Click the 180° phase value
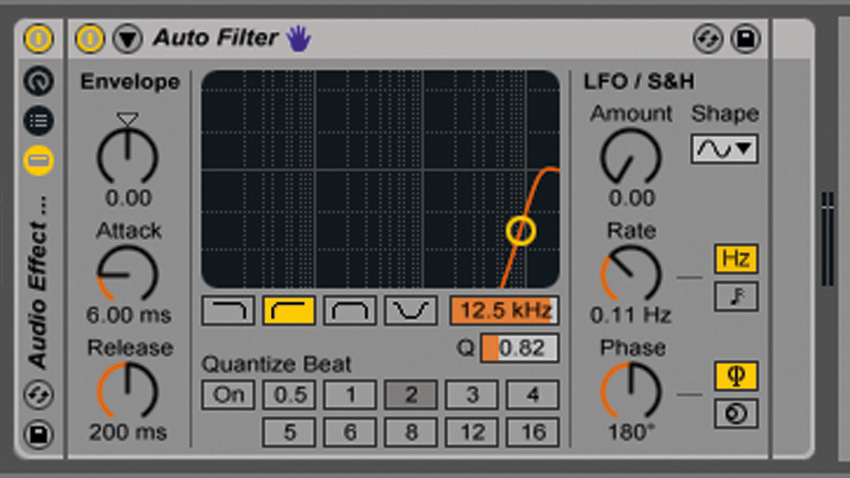850x478 pixels. pyautogui.click(x=631, y=432)
